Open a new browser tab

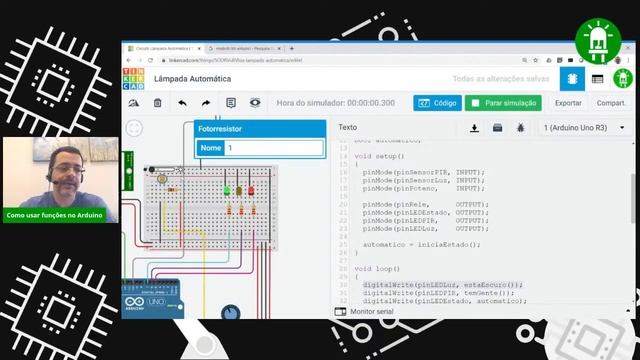point(291,48)
